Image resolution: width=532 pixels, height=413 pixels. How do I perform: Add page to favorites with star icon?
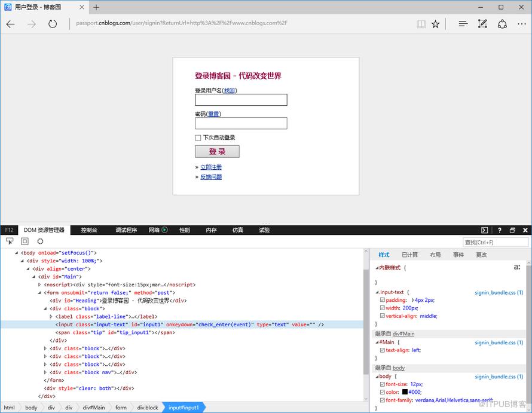pos(435,24)
